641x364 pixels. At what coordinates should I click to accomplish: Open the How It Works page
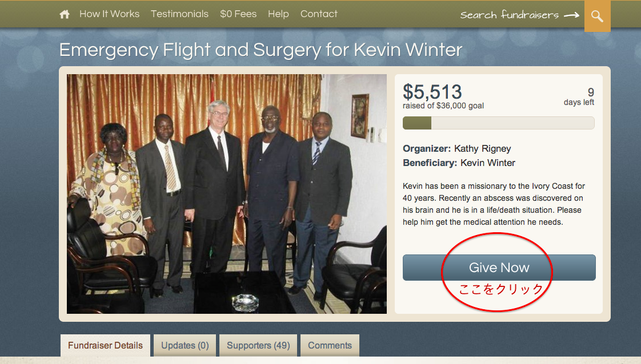(x=110, y=14)
